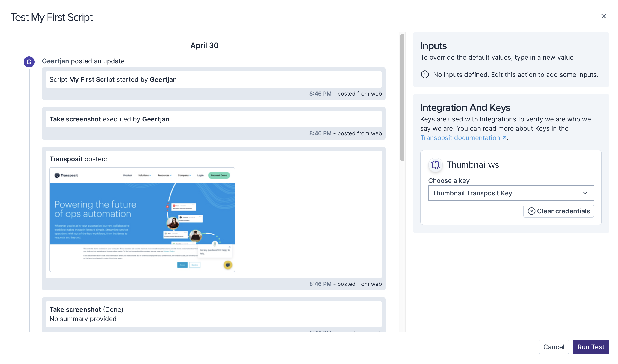Click blue Accept button in preview cookie banner

coord(182,265)
